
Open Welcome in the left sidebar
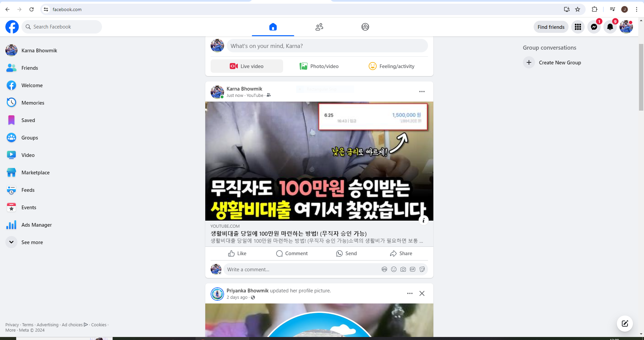(x=32, y=85)
